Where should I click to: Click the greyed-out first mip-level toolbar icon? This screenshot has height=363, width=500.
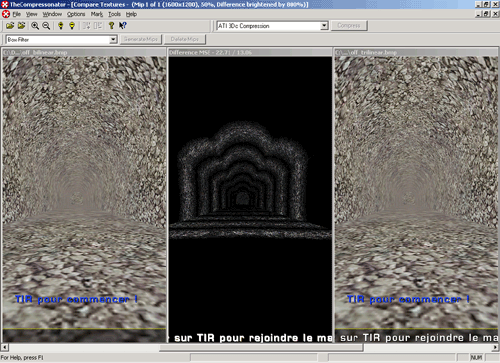86,26
